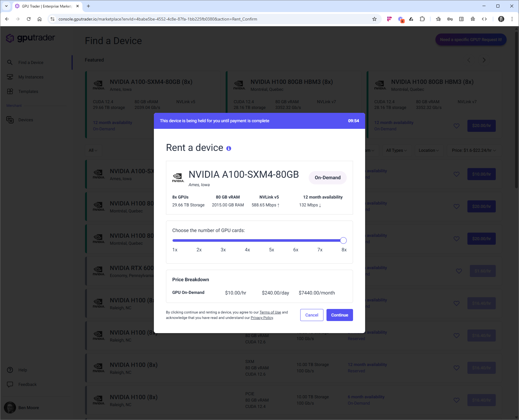Click the Feedback chat icon
This screenshot has height=420, width=519.
10,384
